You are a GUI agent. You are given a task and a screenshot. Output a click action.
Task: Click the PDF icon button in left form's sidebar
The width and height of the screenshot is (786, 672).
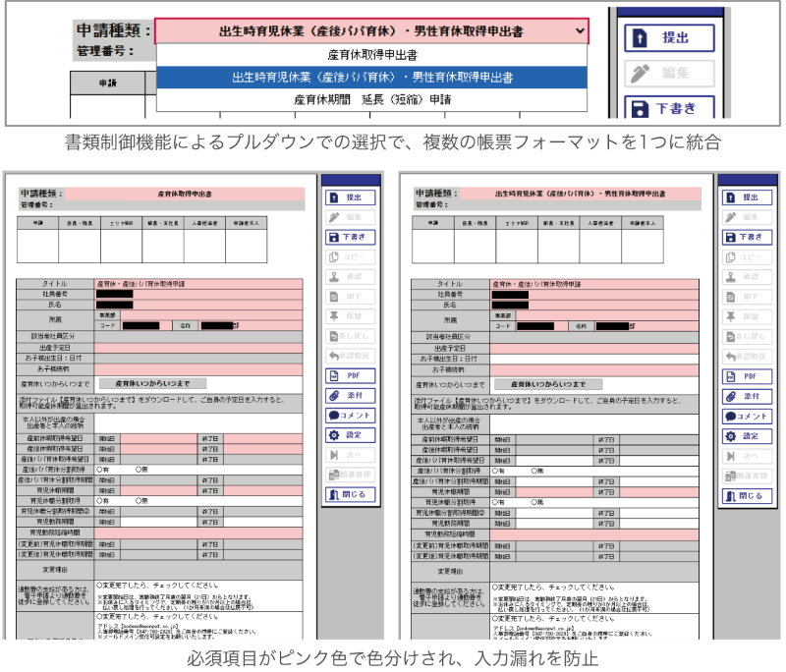351,375
